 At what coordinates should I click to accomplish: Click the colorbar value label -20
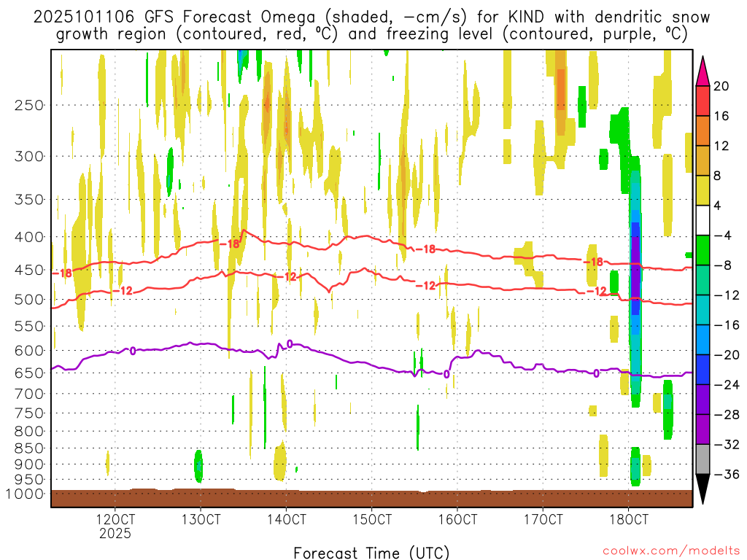727,355
